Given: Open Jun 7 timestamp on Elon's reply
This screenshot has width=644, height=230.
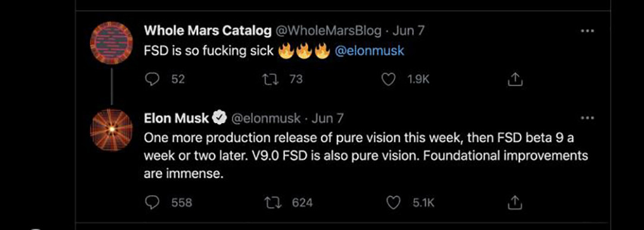Looking at the screenshot, I should click(327, 118).
